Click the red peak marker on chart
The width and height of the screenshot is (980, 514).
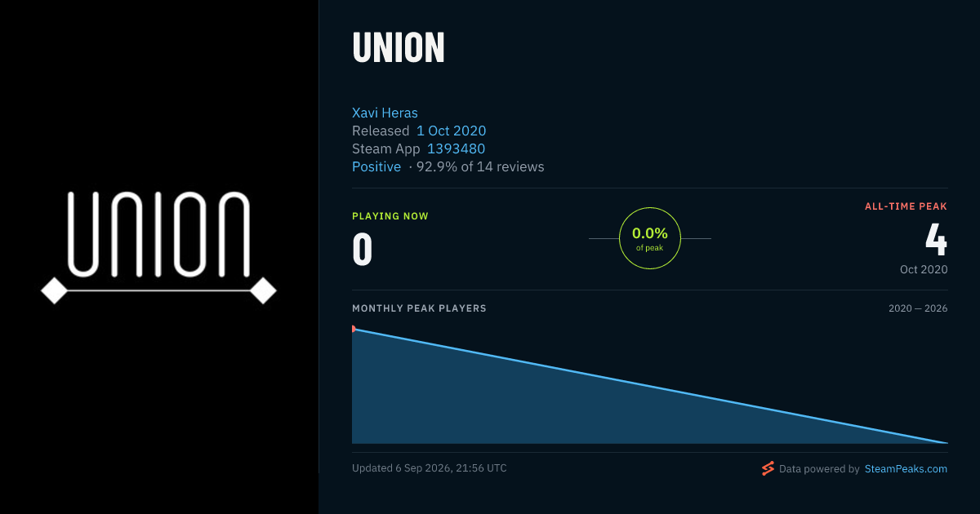[x=354, y=329]
